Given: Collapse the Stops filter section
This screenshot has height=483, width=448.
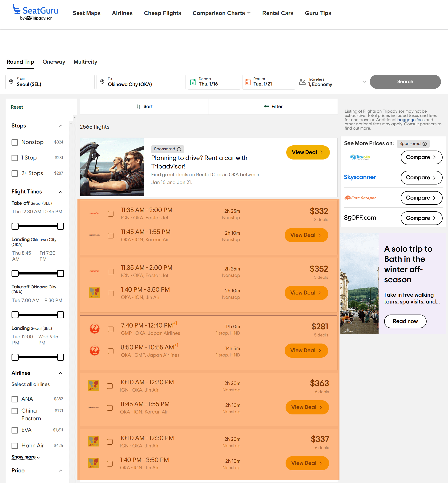Looking at the screenshot, I should (x=61, y=126).
